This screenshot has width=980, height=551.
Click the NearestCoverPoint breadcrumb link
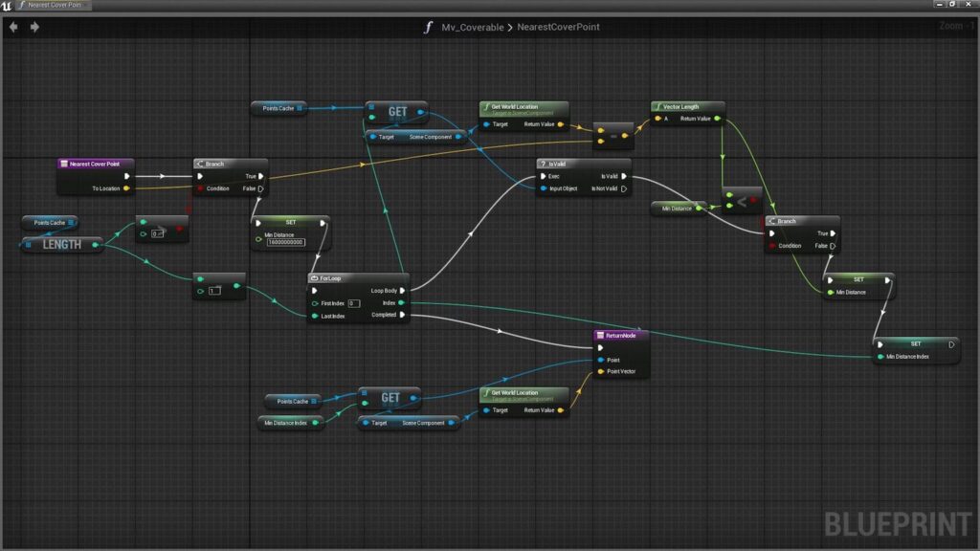coord(558,28)
